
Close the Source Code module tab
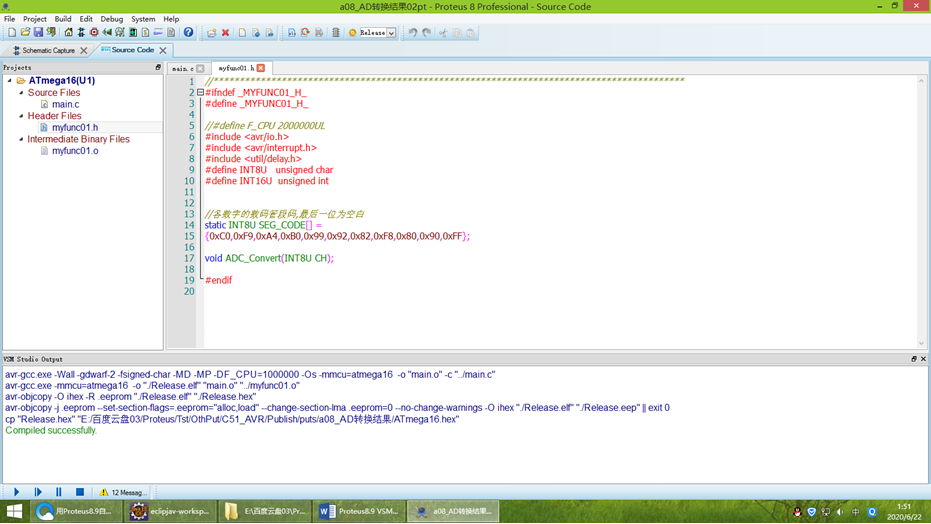[163, 50]
